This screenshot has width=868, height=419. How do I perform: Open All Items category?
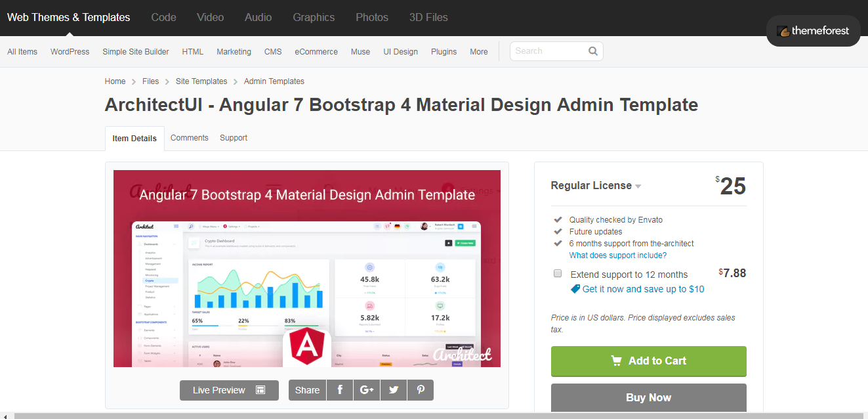22,52
